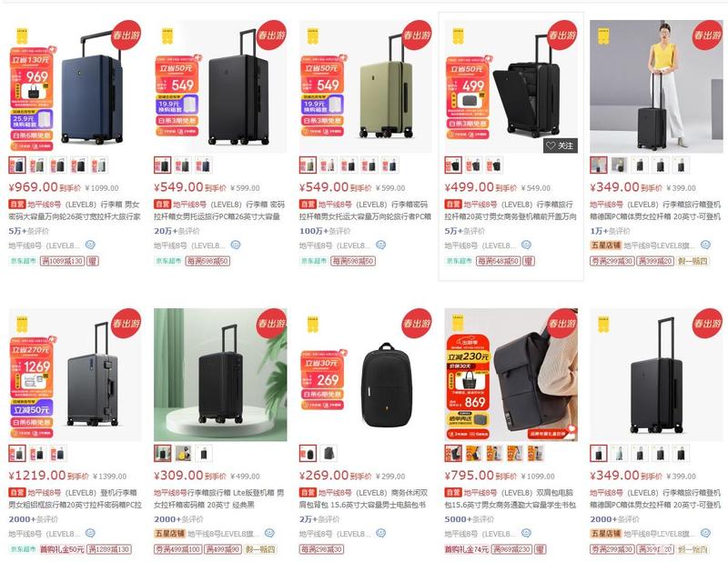728x562 pixels.
Task: Click the 五星店铺 shop link under the ¥309.00 suitcase
Action: pyautogui.click(x=169, y=533)
